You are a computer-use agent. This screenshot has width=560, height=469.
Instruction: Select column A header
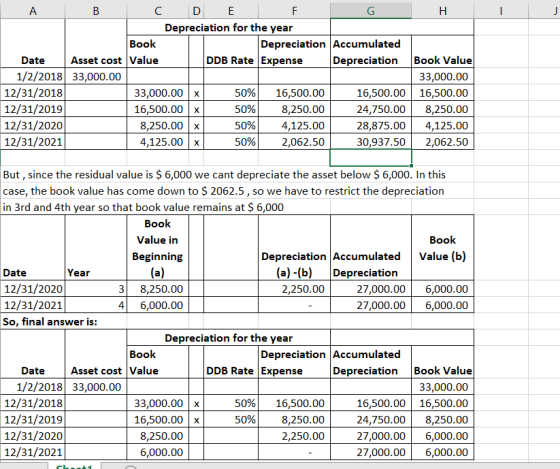(x=32, y=11)
